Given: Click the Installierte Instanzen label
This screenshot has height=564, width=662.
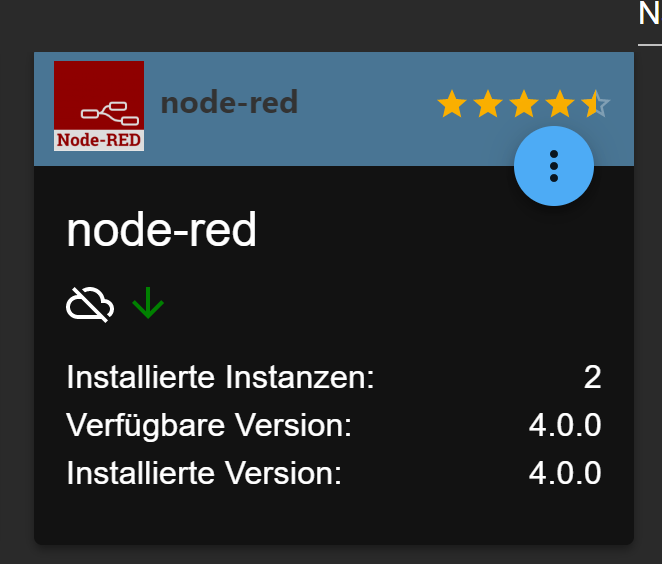Looking at the screenshot, I should pos(220,377).
